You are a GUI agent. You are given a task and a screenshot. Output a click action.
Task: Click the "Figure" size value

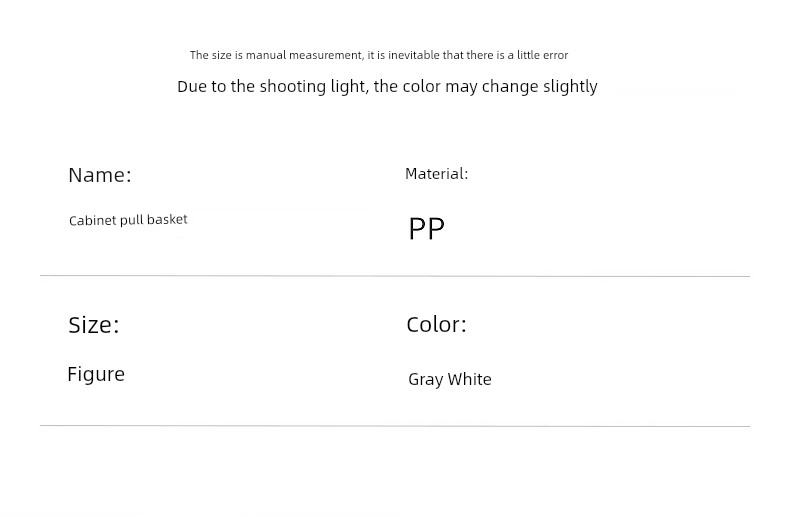click(96, 374)
